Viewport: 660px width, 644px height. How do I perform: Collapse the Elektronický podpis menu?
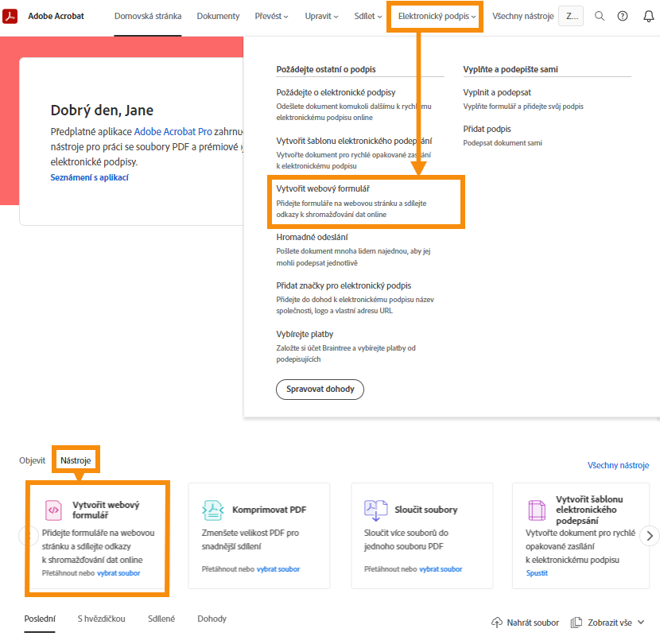pyautogui.click(x=437, y=16)
